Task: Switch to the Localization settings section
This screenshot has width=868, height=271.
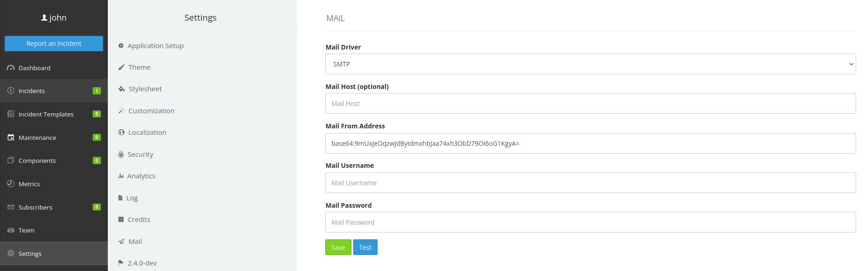Action: pos(147,132)
